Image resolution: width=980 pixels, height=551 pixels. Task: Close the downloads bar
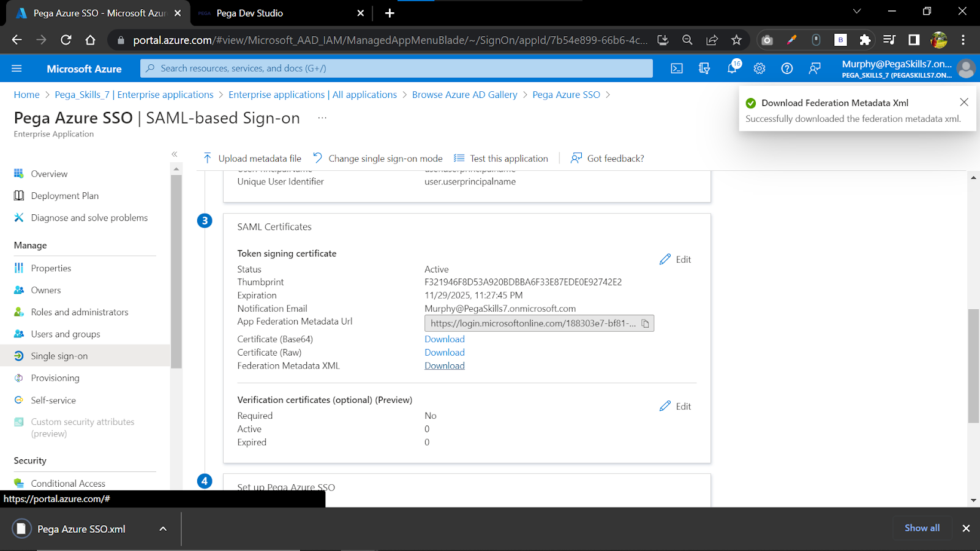966,528
